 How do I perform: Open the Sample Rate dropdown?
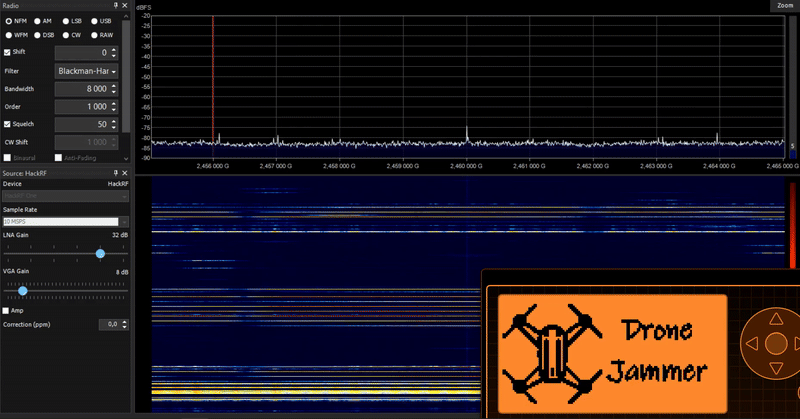65,221
